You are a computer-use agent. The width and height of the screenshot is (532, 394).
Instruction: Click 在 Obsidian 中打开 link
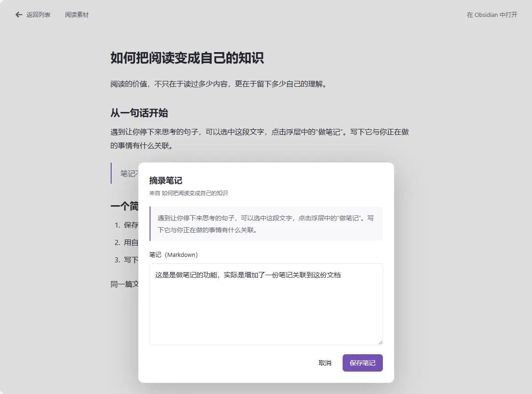point(492,15)
